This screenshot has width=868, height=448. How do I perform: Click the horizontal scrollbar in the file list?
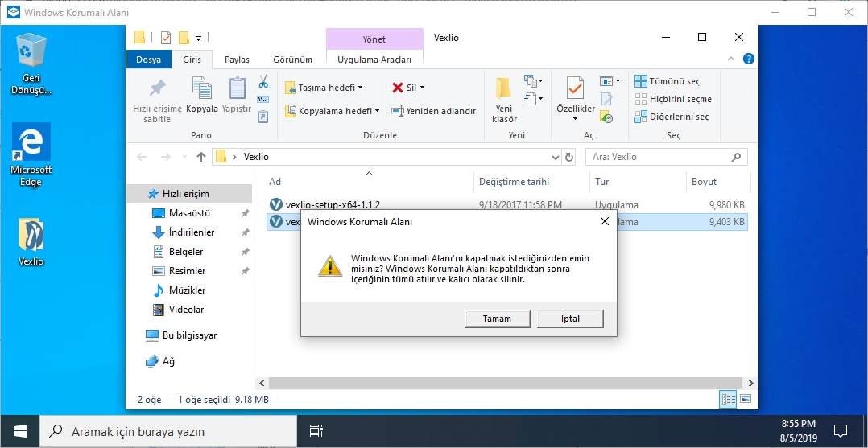click(x=506, y=383)
